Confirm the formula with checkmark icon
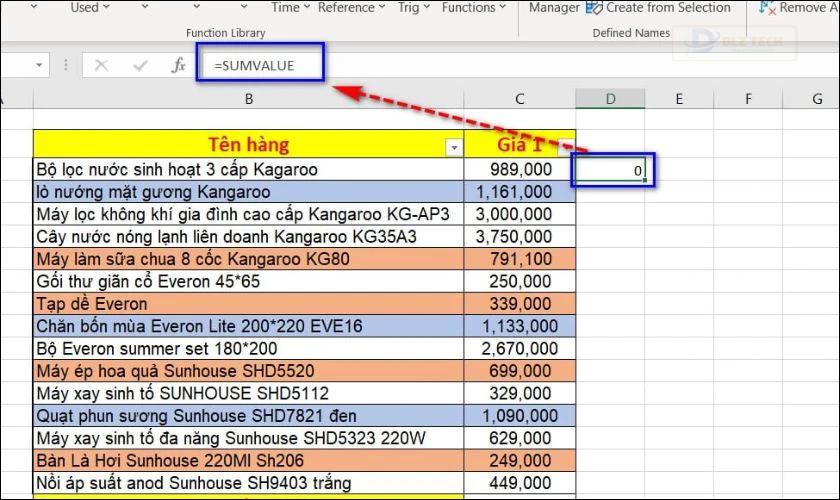Image resolution: width=840 pixels, height=500 pixels. tap(140, 65)
